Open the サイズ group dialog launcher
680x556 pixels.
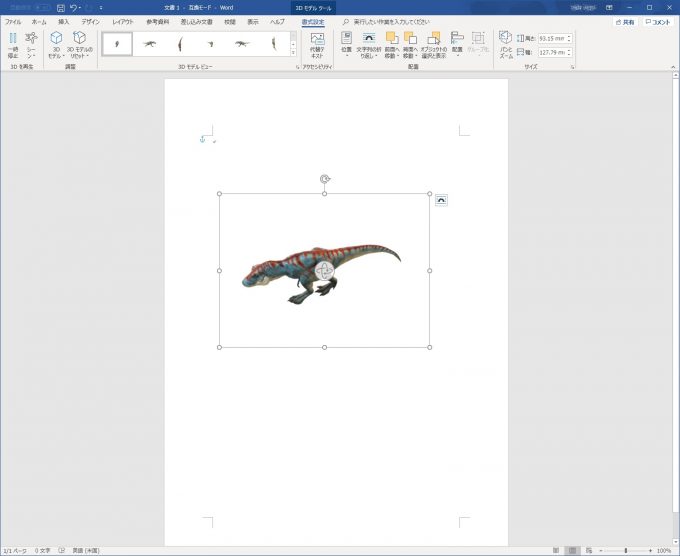pyautogui.click(x=573, y=67)
